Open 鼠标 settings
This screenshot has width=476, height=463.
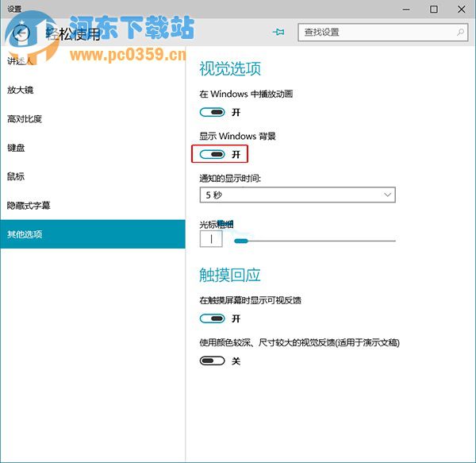coord(93,176)
